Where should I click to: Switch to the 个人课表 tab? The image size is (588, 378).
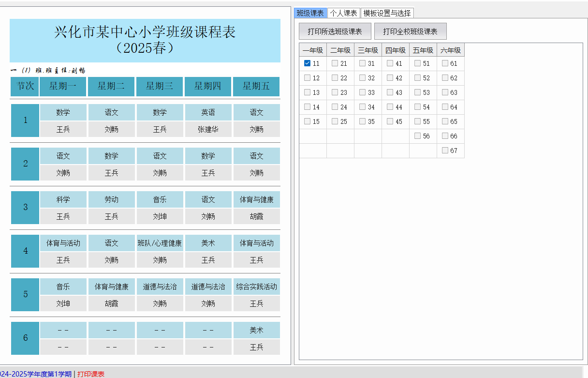click(343, 13)
